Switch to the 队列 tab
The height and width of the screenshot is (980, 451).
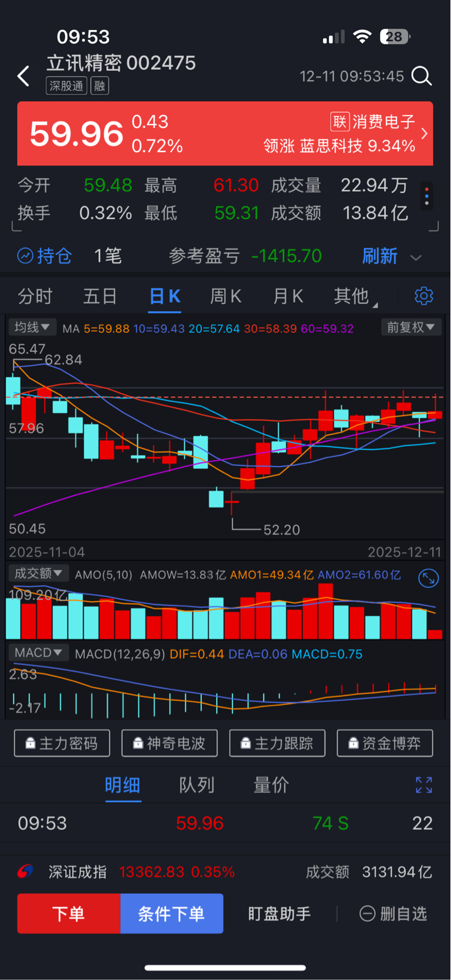[196, 785]
